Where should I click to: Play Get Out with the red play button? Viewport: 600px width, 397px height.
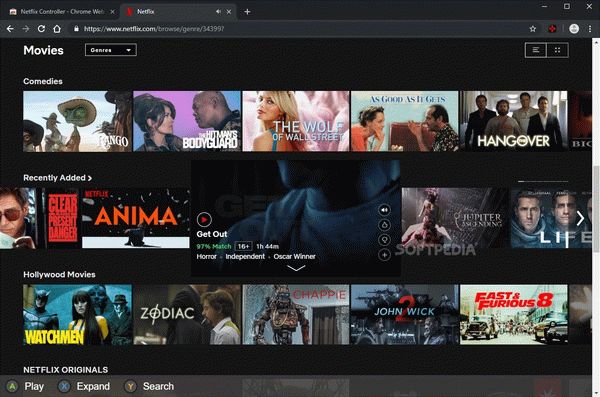click(x=204, y=219)
